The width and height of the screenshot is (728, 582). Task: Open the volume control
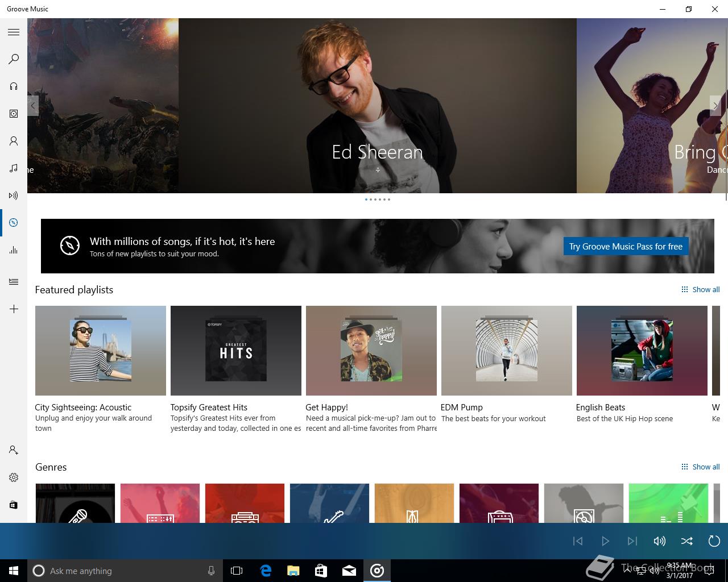click(660, 541)
